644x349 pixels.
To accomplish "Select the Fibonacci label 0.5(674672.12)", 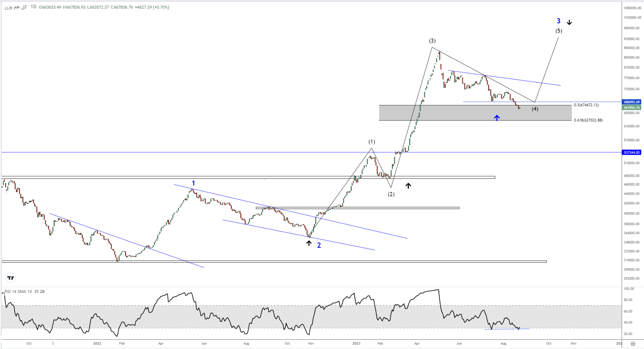I will tap(586, 105).
